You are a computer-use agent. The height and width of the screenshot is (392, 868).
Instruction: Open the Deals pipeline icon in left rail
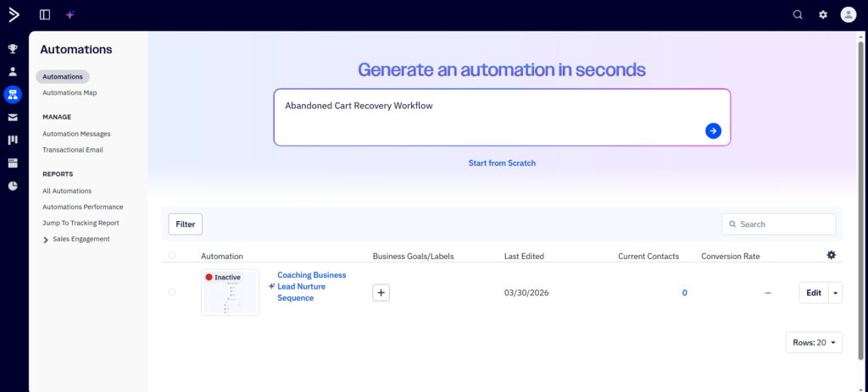point(13,140)
